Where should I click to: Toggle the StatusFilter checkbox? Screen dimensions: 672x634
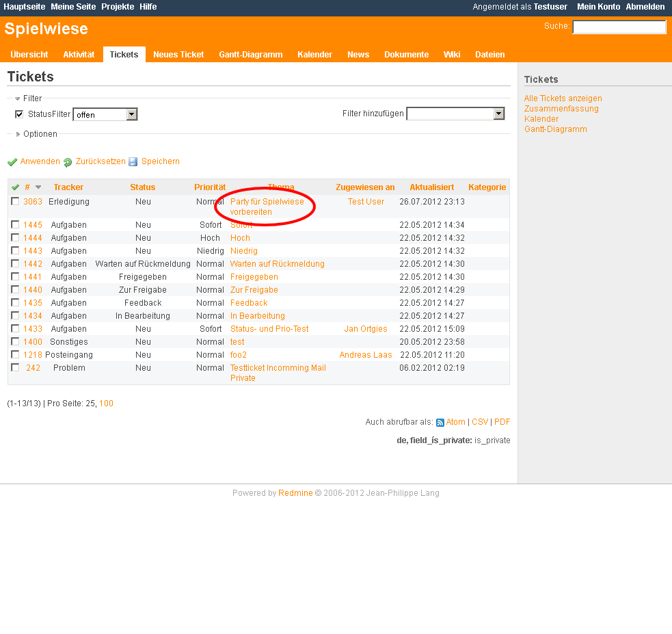pyautogui.click(x=19, y=114)
